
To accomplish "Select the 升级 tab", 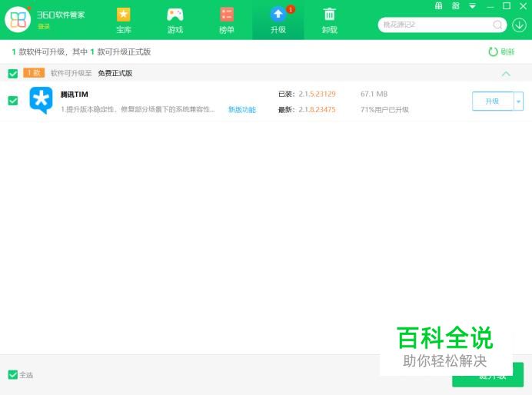I will 278,21.
